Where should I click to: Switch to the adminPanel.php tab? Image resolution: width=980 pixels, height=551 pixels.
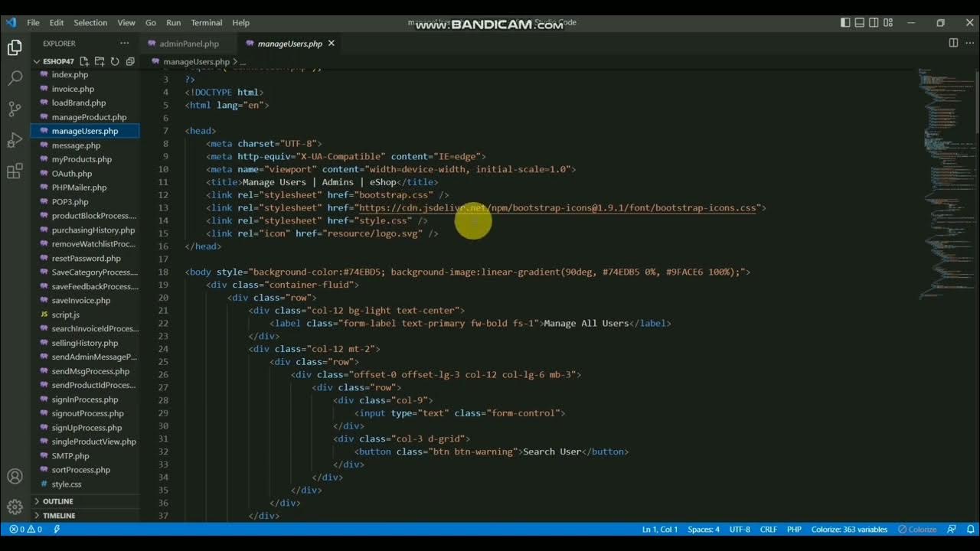(x=188, y=44)
